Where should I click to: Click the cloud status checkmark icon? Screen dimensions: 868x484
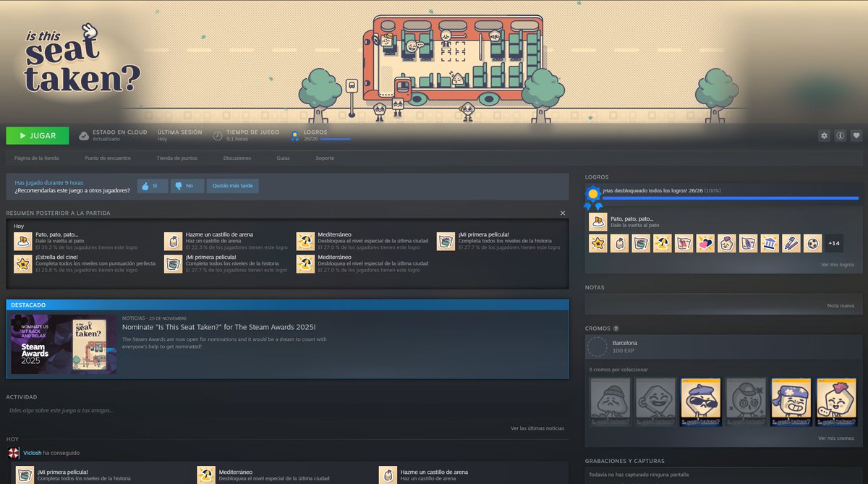click(84, 135)
